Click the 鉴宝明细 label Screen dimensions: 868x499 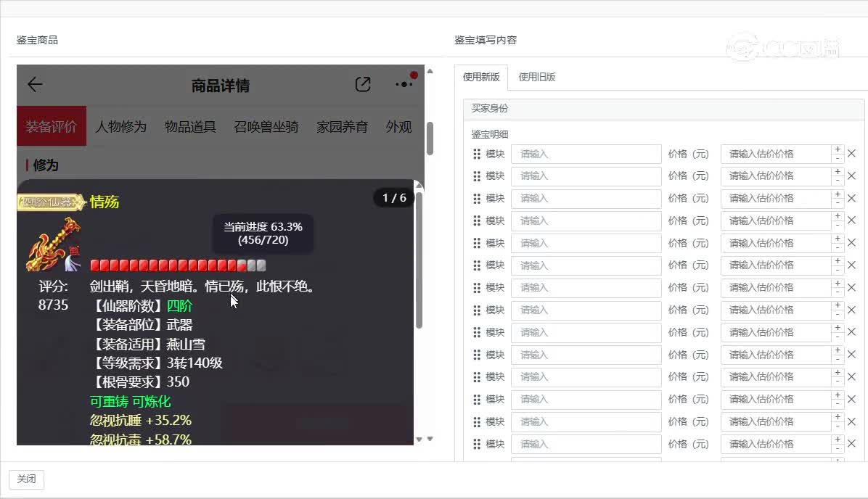pyautogui.click(x=490, y=134)
